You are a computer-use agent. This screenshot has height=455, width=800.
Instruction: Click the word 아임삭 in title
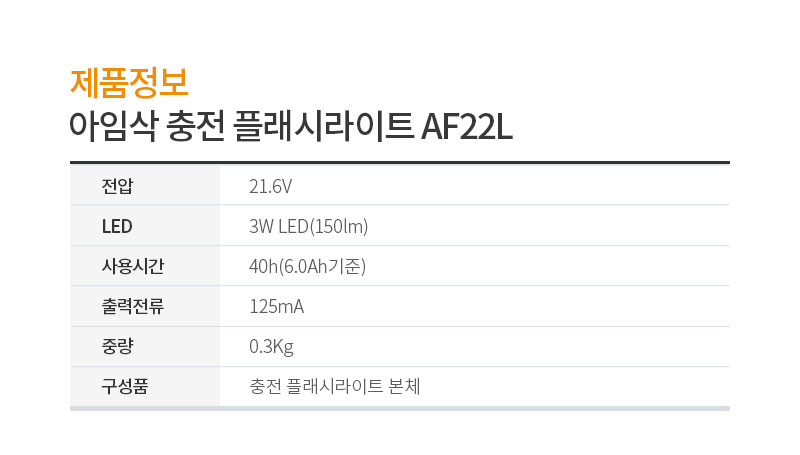114,127
